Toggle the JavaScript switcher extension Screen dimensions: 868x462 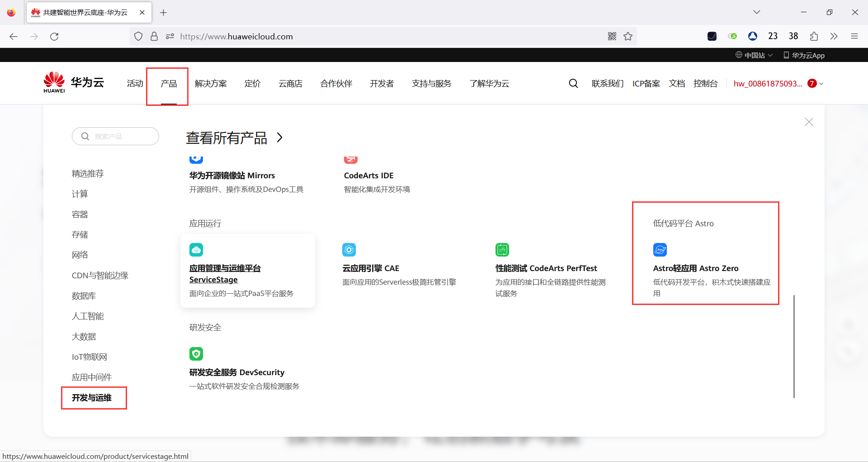click(x=732, y=36)
